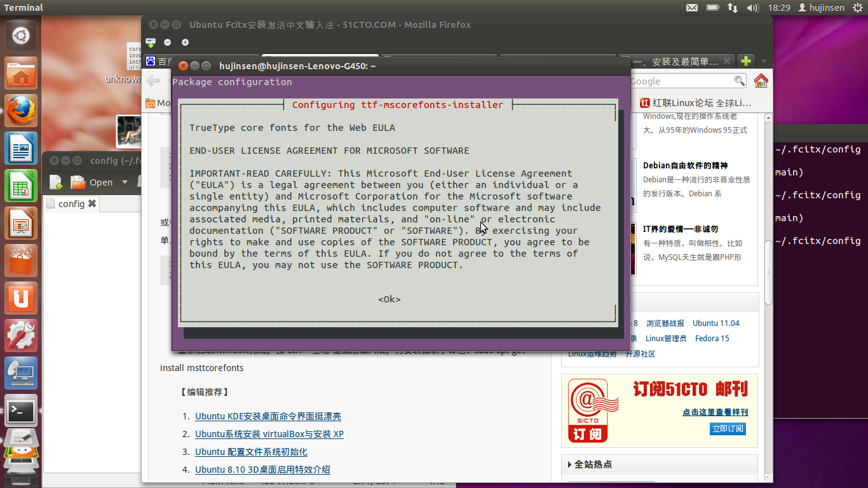Open LibreOffice Impress from the launcher
Viewport: 868px width, 488px height.
tap(21, 224)
